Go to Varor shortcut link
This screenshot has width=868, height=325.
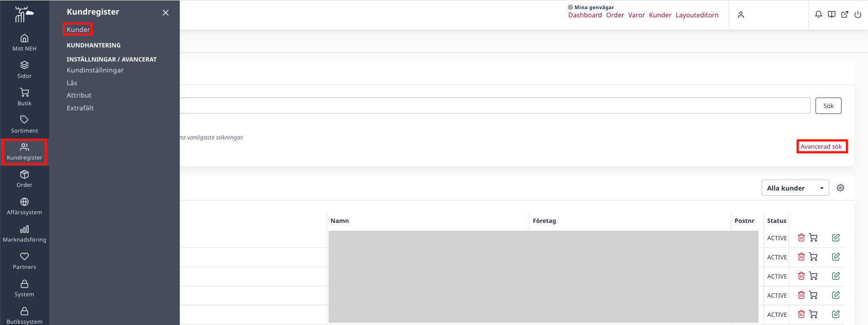[x=637, y=15]
